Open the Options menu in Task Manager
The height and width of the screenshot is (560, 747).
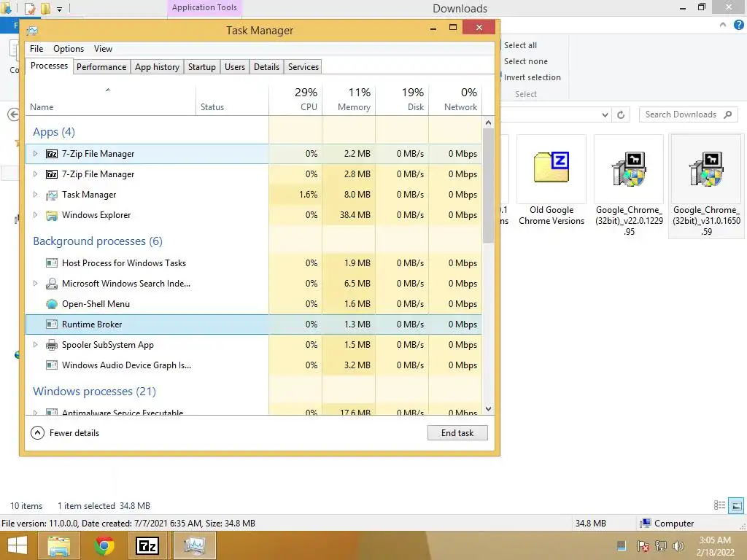pos(69,49)
